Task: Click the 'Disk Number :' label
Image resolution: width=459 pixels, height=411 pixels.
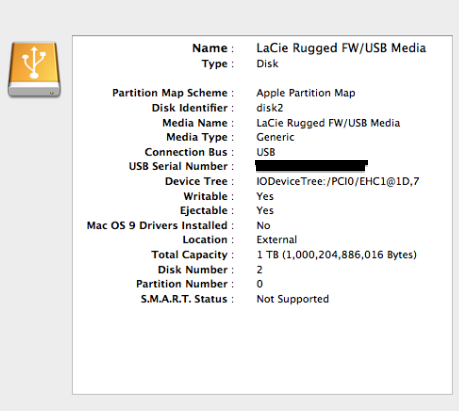Action: (196, 270)
